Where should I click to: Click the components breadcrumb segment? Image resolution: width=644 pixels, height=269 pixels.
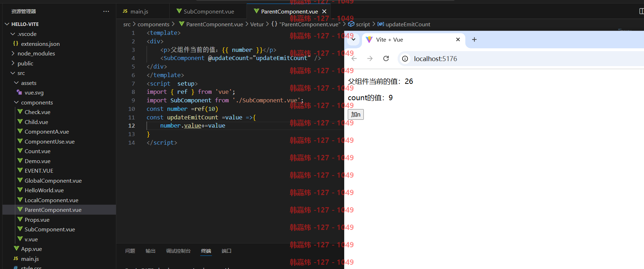point(153,24)
